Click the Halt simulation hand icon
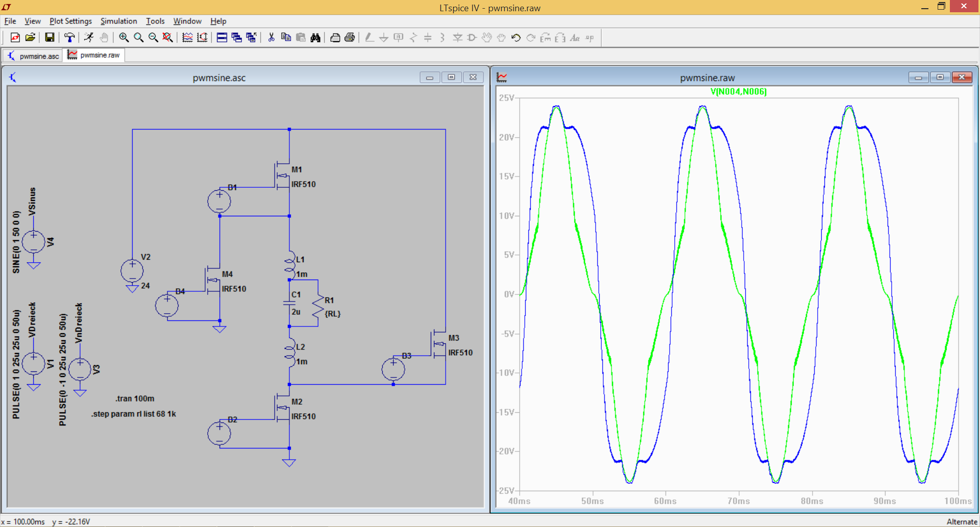The height and width of the screenshot is (527, 980). [104, 37]
